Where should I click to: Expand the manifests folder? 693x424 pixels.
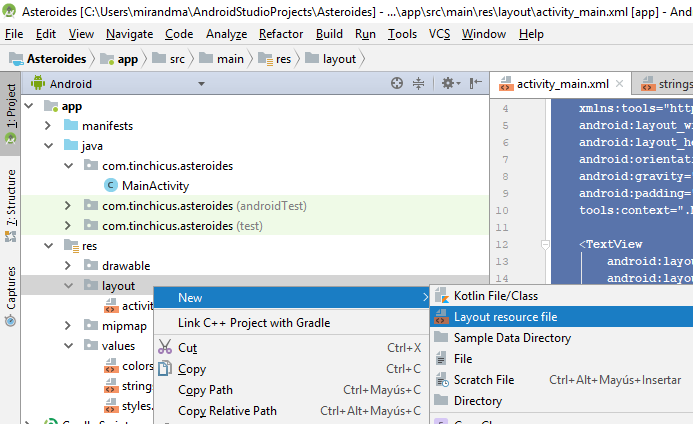click(x=47, y=125)
